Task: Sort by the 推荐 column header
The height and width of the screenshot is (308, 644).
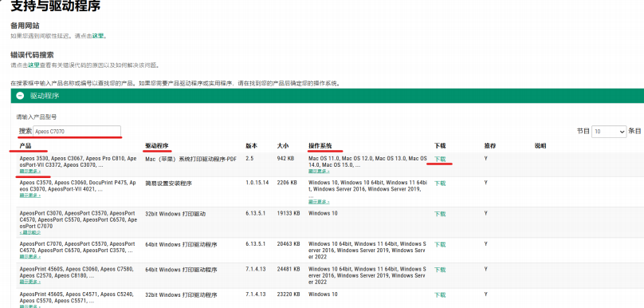Action: 489,145
